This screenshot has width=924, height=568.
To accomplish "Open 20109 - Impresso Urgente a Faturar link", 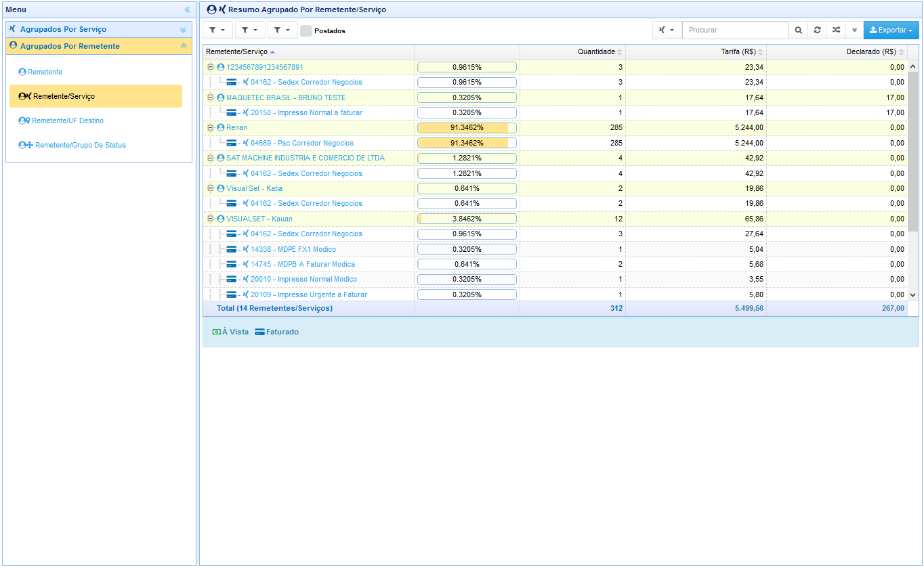I will pos(309,294).
